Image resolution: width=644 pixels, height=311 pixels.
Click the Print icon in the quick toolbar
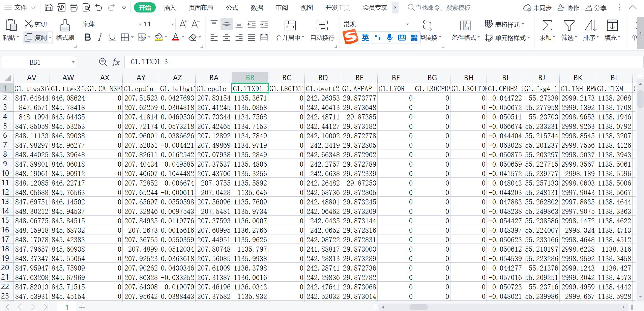coord(74,7)
